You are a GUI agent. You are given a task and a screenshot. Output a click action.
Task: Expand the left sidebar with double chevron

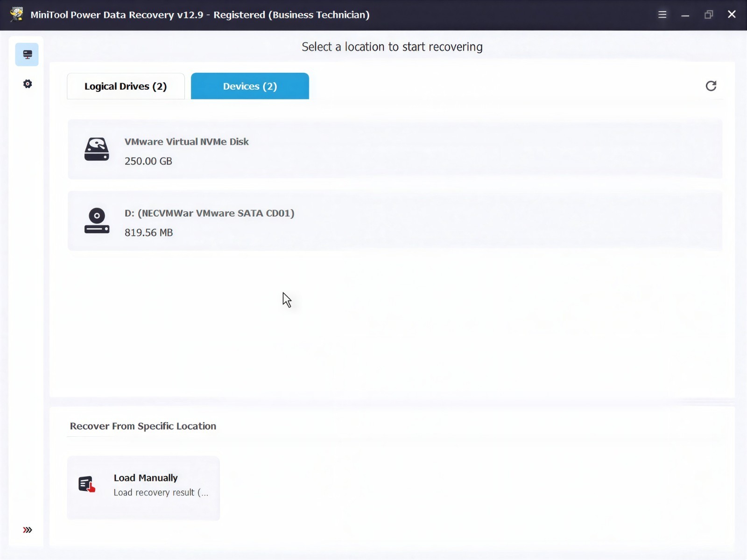(28, 530)
